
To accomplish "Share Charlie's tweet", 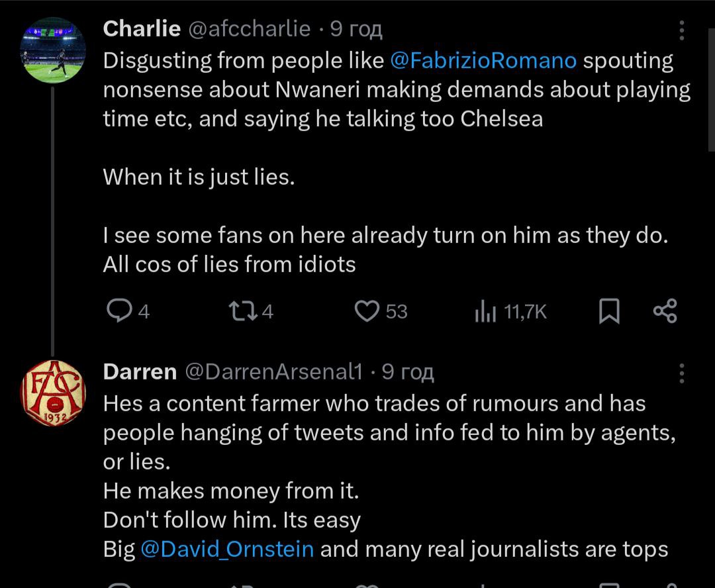I will tap(665, 311).
